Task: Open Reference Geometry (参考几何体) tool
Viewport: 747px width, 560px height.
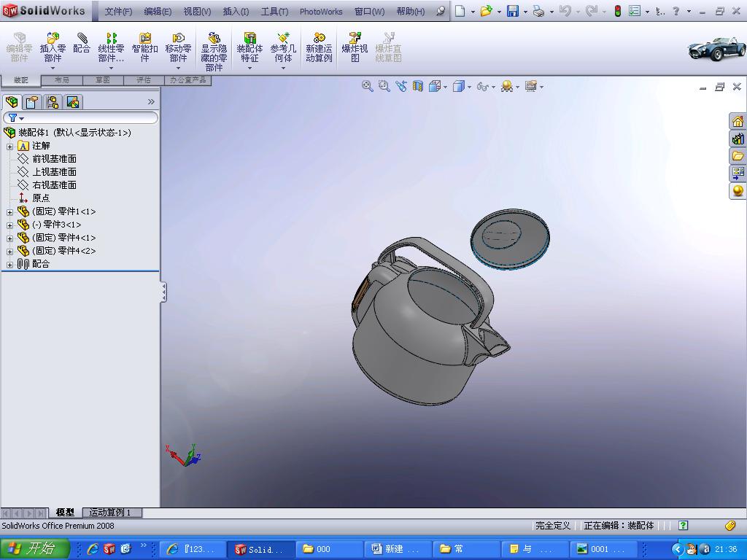Action: click(x=283, y=47)
